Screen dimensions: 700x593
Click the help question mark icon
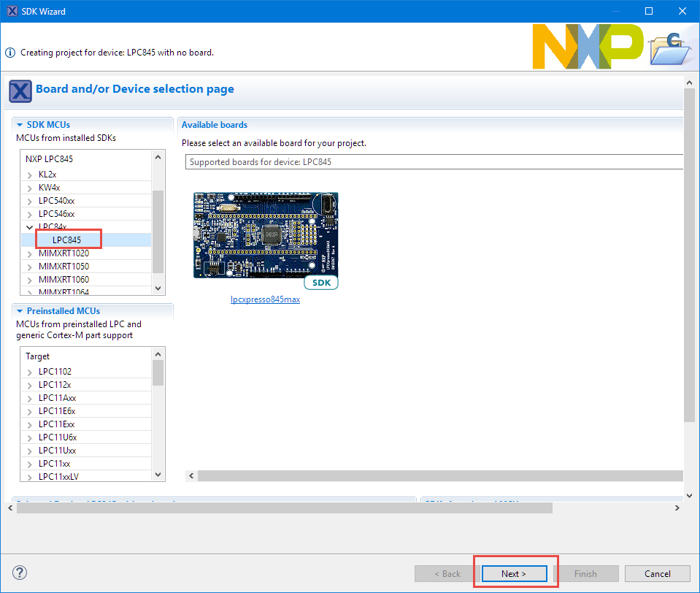(20, 573)
